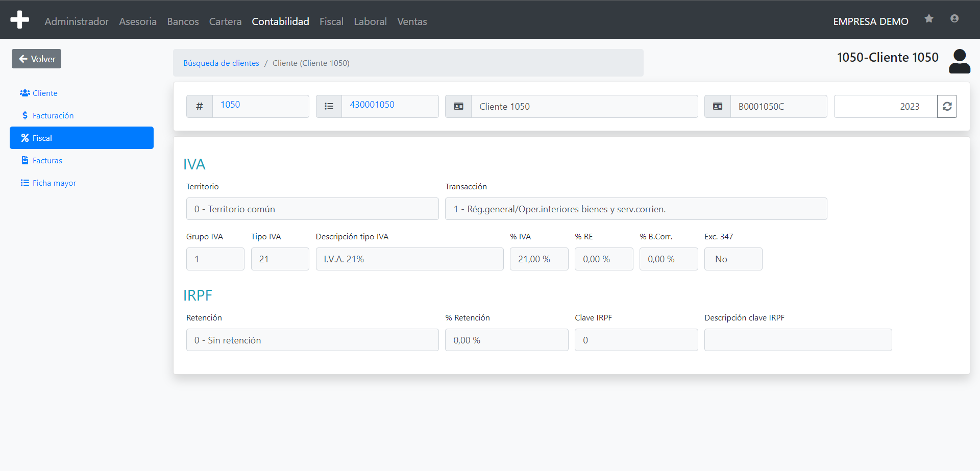This screenshot has height=471, width=980.
Task: Open Facturas section in sidebar
Action: (x=82, y=160)
